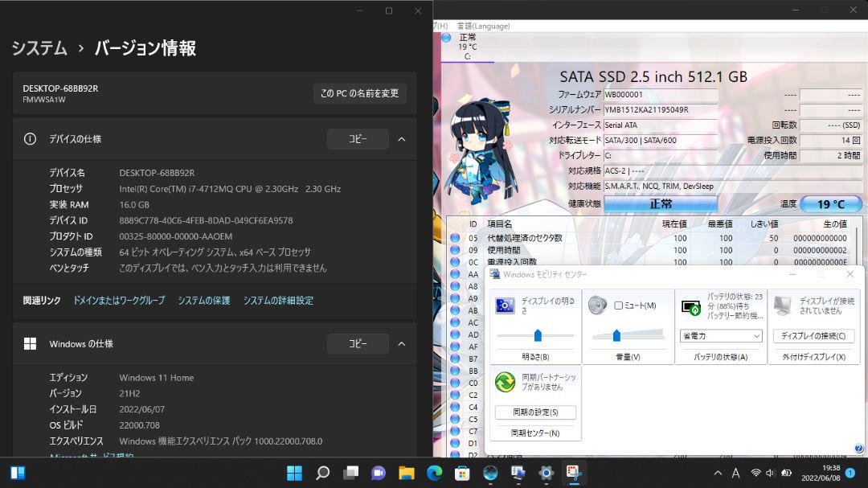Viewport: 868px width, 488px height.
Task: Click システム in the settings breadcrumb
Action: (x=39, y=48)
